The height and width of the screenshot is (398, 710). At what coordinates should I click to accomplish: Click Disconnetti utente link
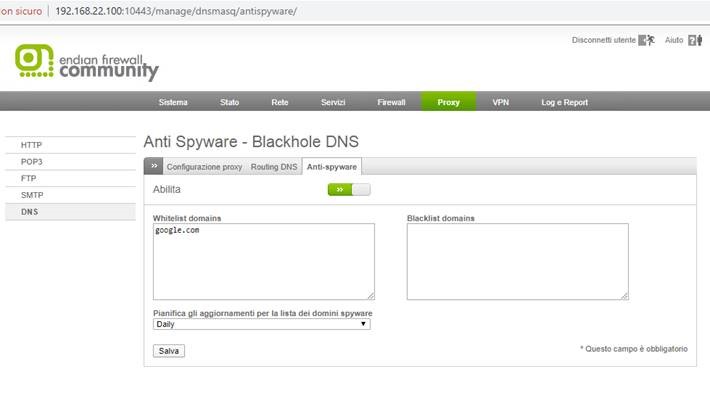point(604,40)
